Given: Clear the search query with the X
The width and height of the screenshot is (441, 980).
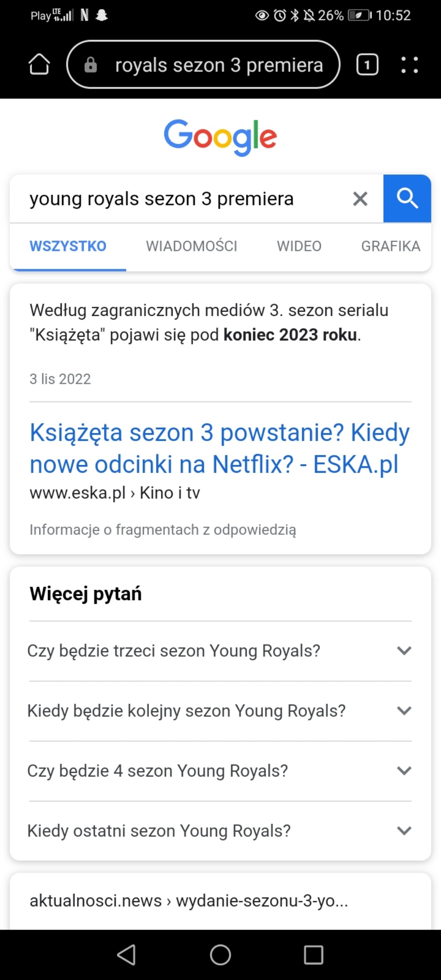Looking at the screenshot, I should coord(360,199).
